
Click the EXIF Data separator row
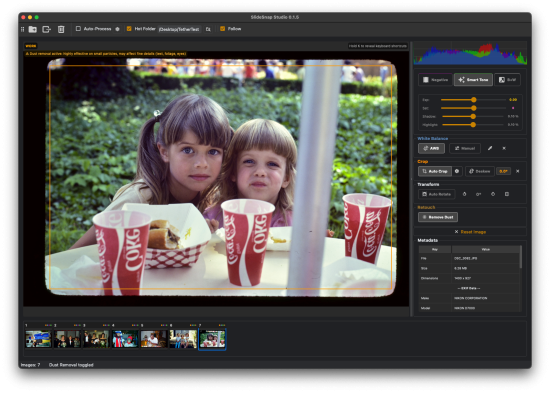coord(469,288)
